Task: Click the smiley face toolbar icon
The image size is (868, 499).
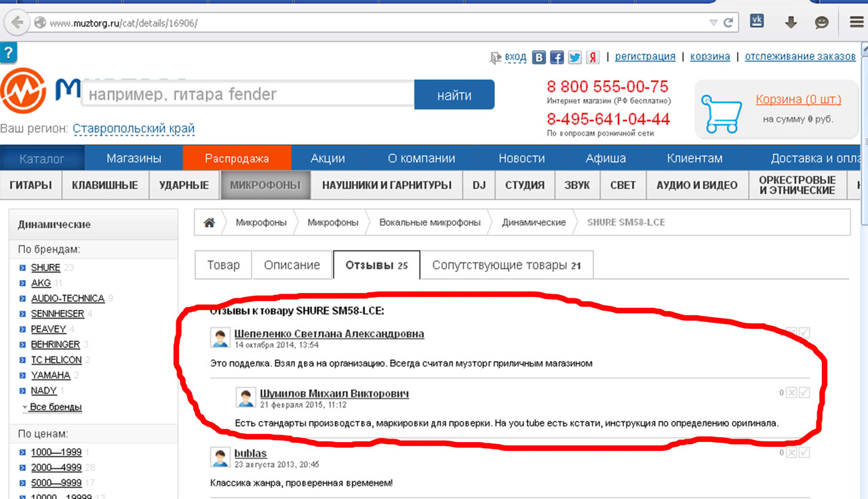Action: coord(821,22)
